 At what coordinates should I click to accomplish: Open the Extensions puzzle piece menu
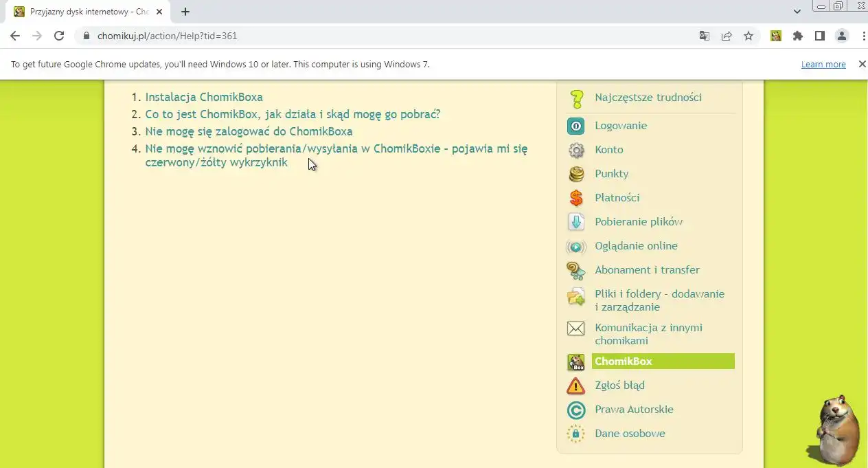(798, 36)
